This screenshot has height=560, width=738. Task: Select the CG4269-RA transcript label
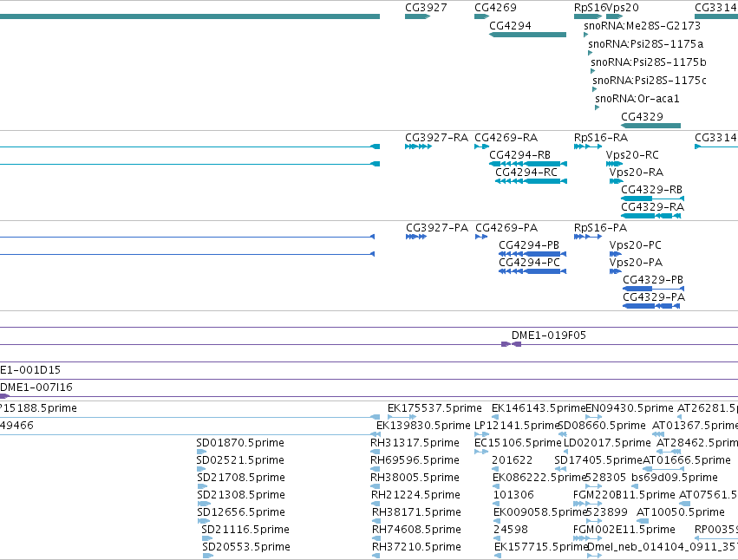point(506,138)
